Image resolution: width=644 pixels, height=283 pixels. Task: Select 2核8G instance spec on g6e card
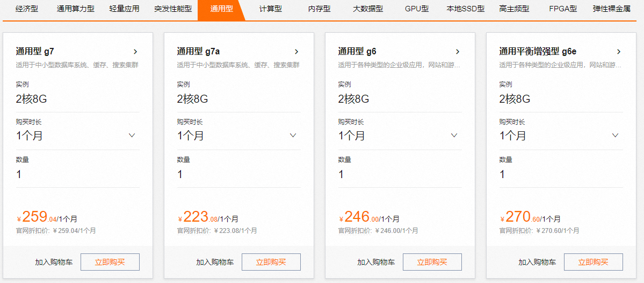[x=515, y=98]
